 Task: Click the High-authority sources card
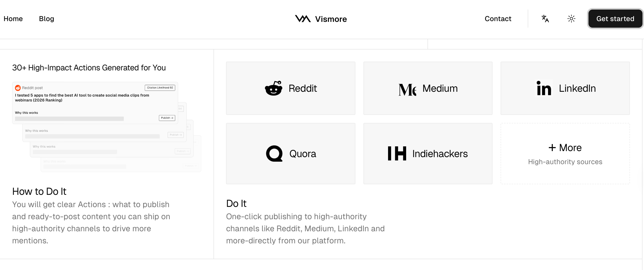point(565,154)
